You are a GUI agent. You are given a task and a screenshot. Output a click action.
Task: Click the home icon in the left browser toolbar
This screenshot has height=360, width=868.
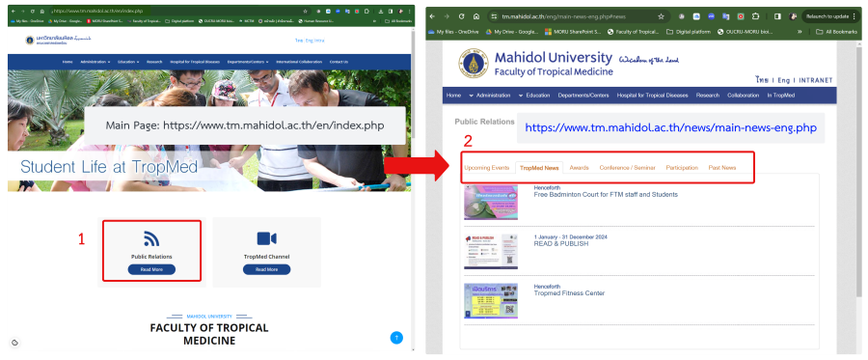click(x=42, y=11)
